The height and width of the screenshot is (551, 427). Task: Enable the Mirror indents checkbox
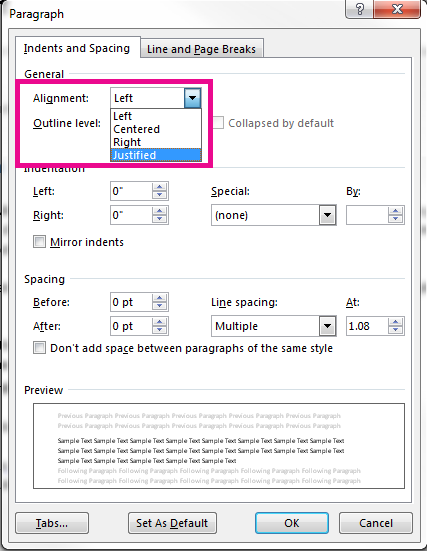click(39, 242)
